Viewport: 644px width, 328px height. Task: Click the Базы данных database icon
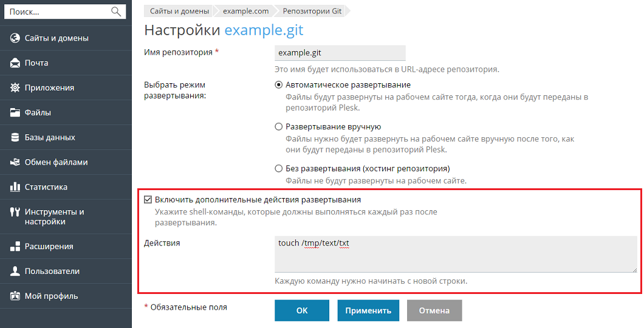coord(16,138)
